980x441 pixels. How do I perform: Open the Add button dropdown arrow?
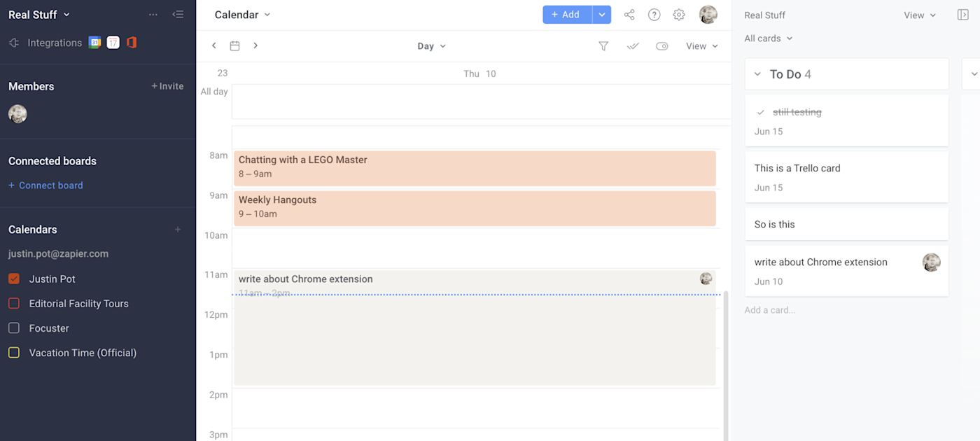pos(602,15)
